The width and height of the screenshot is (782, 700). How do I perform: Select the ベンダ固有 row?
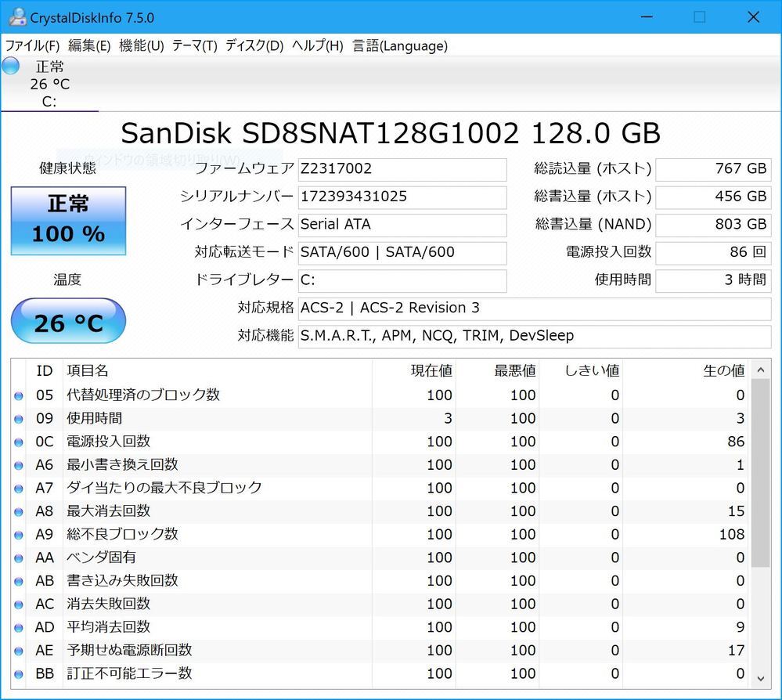(380, 557)
